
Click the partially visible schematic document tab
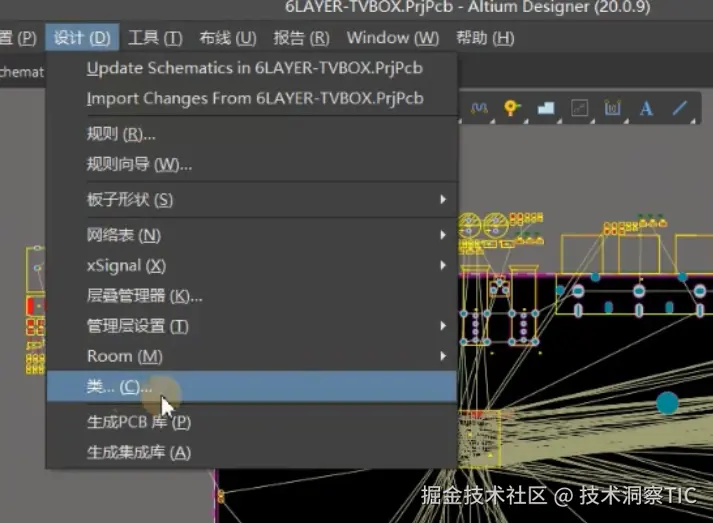[x=22, y=72]
